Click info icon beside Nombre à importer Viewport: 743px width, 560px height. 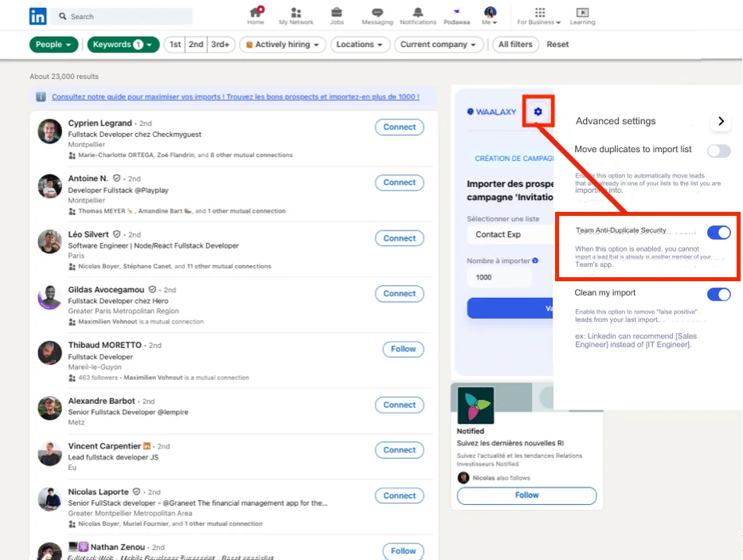pos(535,260)
